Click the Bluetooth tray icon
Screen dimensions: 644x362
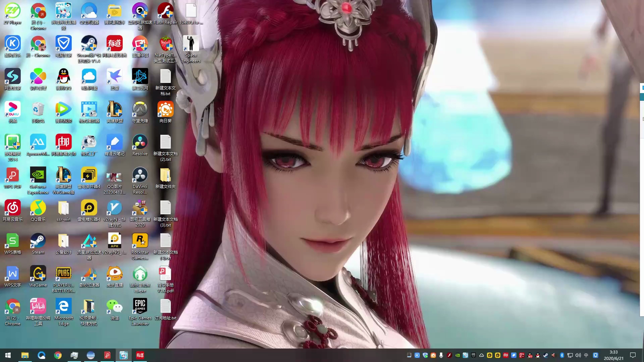pos(562,355)
